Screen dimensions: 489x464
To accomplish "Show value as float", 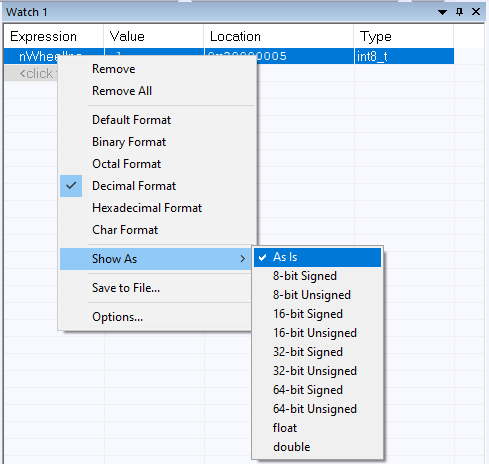I will pos(317,428).
